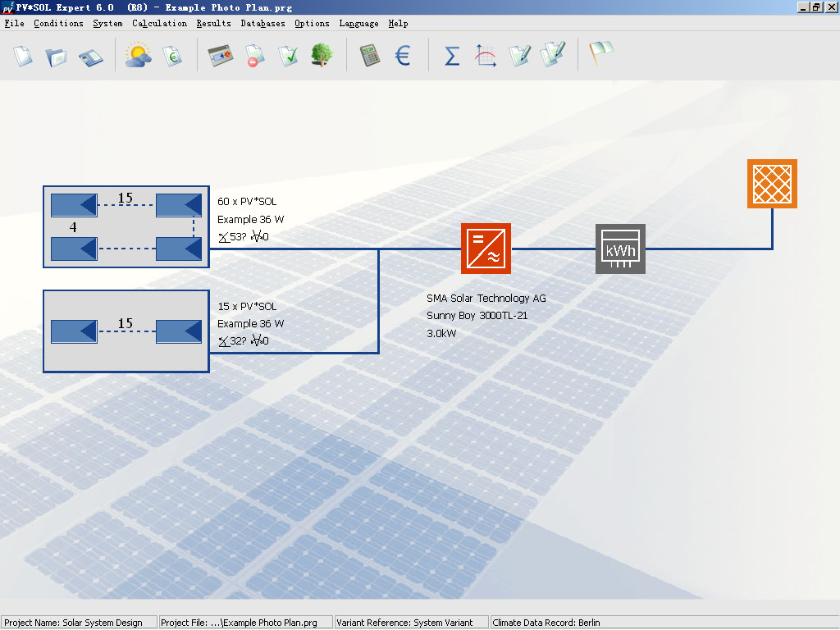Image resolution: width=840 pixels, height=630 pixels.
Task: Click the "3.0kW" inverter power text
Action: [441, 333]
